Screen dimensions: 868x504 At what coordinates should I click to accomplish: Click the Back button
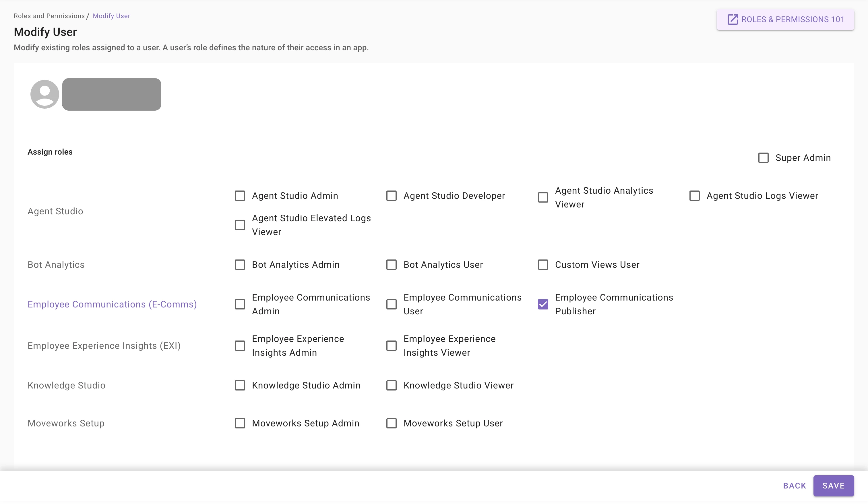794,485
